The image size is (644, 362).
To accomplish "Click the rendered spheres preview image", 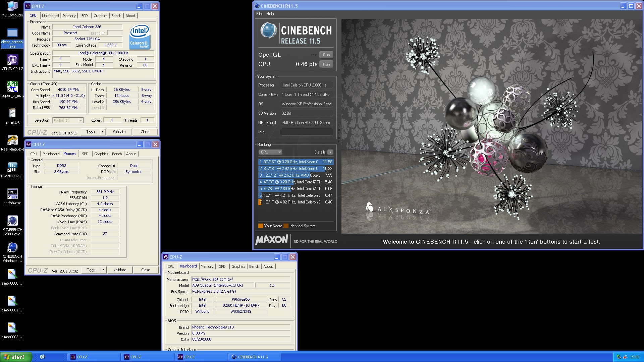I will click(491, 126).
